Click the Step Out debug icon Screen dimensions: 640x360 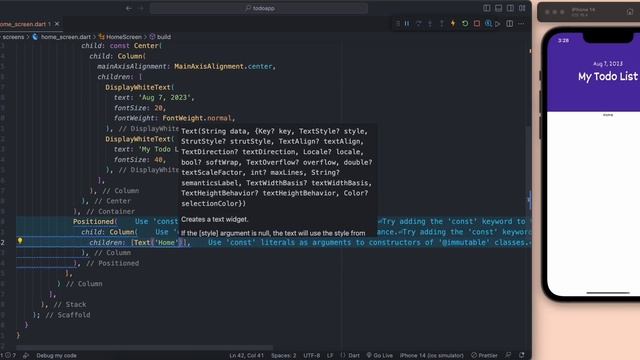442,24
